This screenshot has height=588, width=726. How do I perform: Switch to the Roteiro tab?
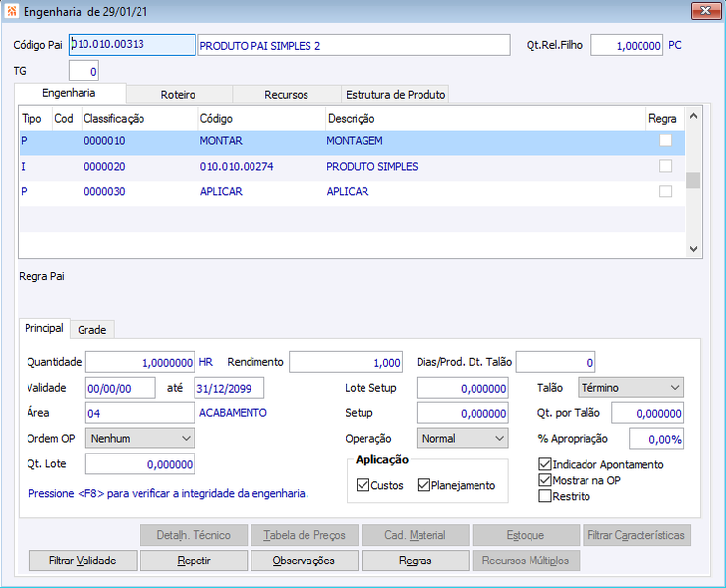[179, 95]
